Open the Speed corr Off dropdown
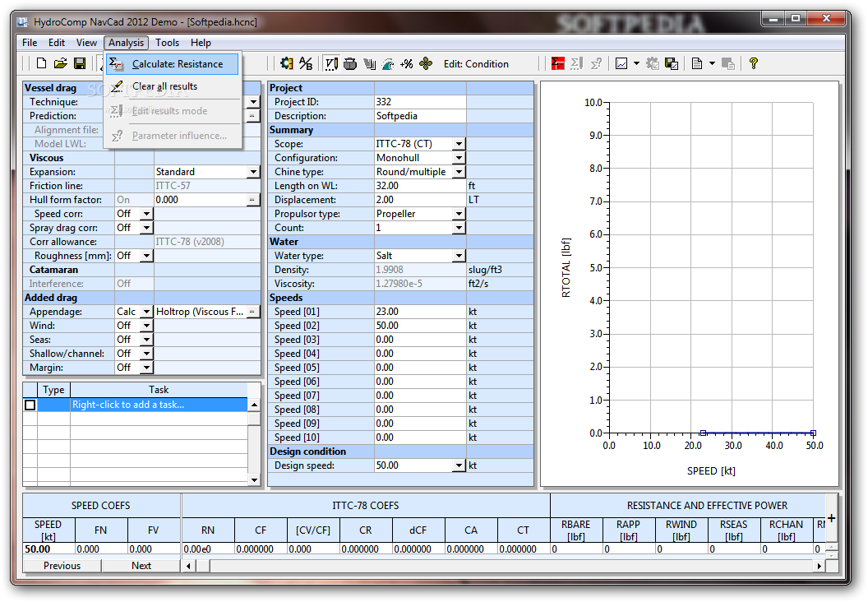The height and width of the screenshot is (602, 868). [x=146, y=214]
